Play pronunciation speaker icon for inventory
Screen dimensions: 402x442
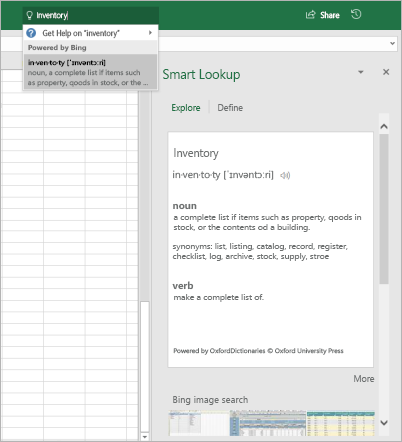[x=285, y=175]
